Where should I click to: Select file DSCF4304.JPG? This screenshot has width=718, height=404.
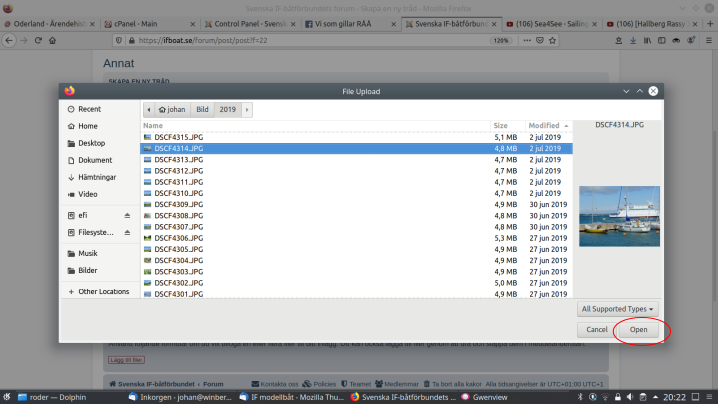[x=356, y=261]
